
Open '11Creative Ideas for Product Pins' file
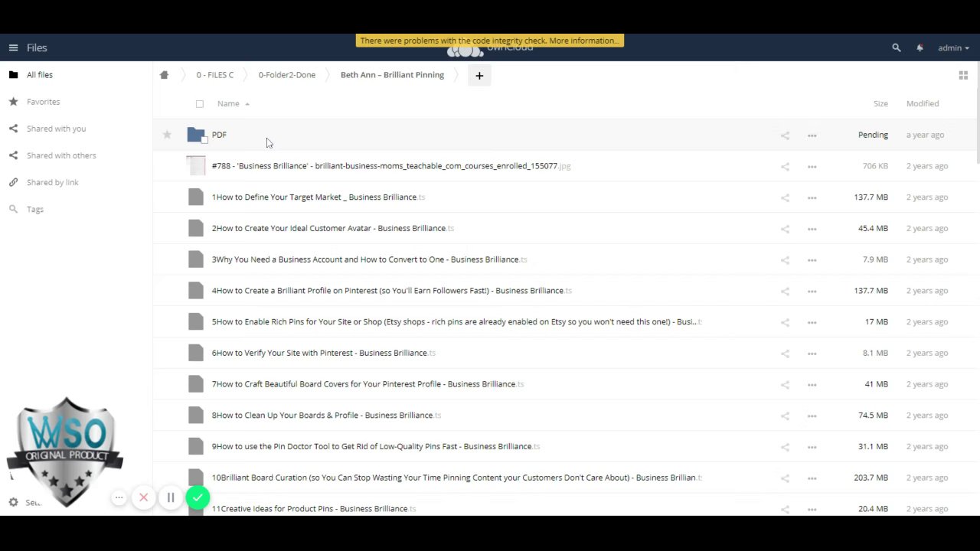314,509
